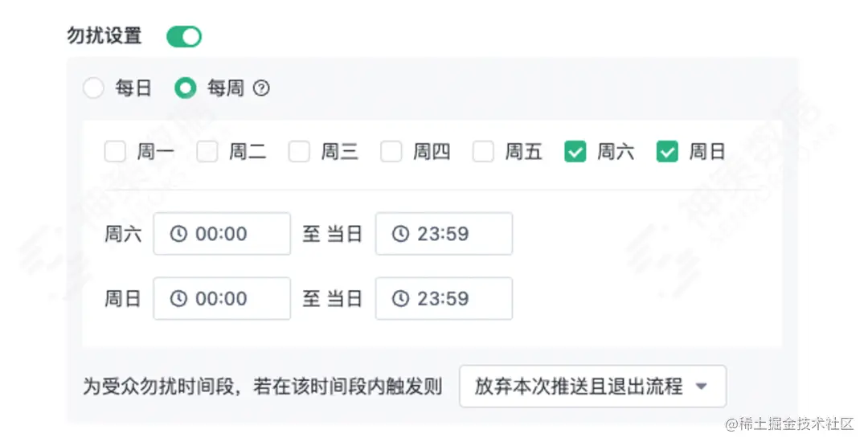The width and height of the screenshot is (868, 446).
Task: Open the help icon beside 每周
Action: (261, 88)
